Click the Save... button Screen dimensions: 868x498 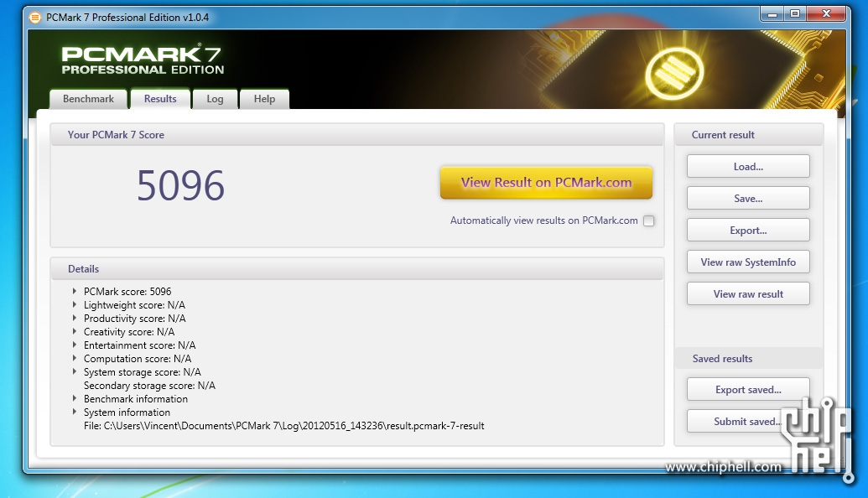click(x=748, y=198)
